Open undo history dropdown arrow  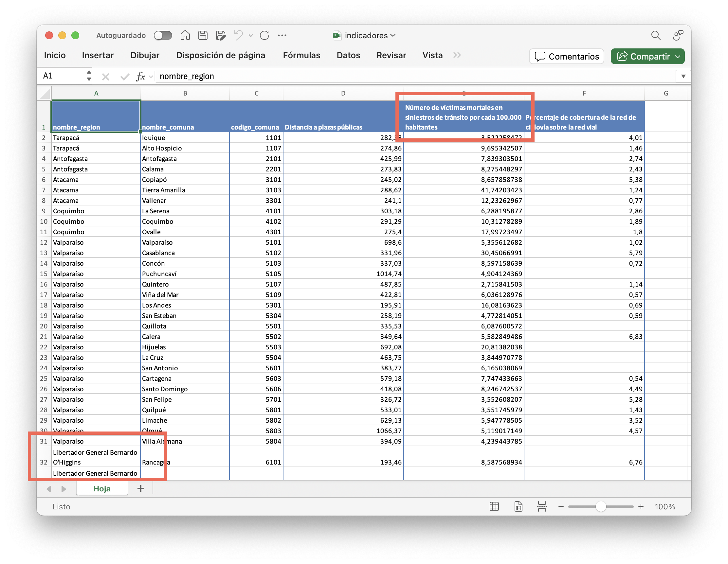pos(251,35)
